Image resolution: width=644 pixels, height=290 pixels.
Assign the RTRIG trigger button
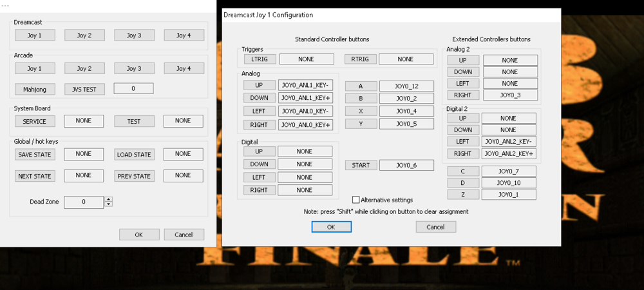360,59
